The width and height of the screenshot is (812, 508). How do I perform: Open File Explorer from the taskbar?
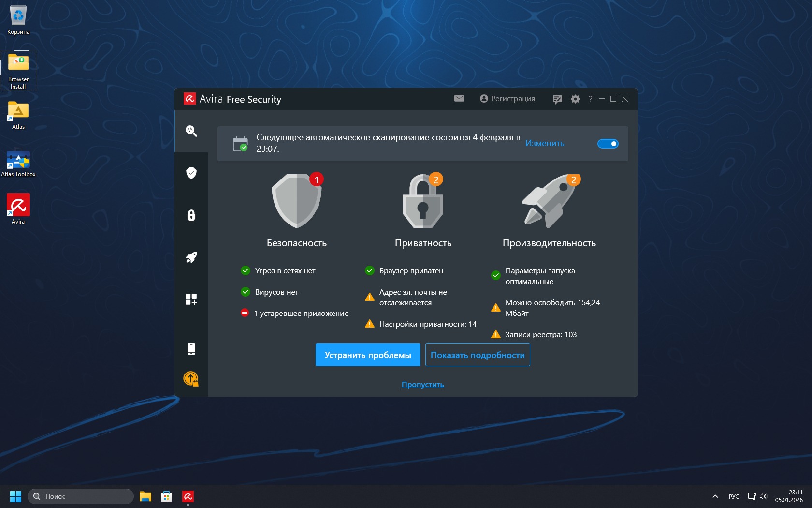[145, 496]
